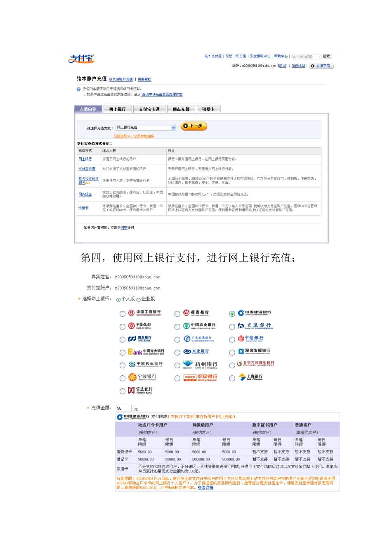Open the 论坛 link in top navigation
The height and width of the screenshot is (555, 392).
coord(229,57)
